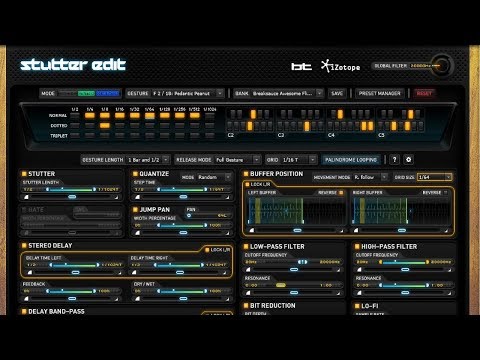
Task: Enable Right Buffer Reverse
Action: [x=446, y=193]
